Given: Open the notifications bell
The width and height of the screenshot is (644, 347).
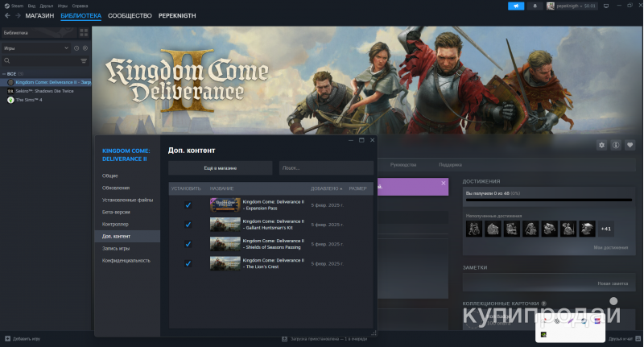Looking at the screenshot, I should coord(535,6).
